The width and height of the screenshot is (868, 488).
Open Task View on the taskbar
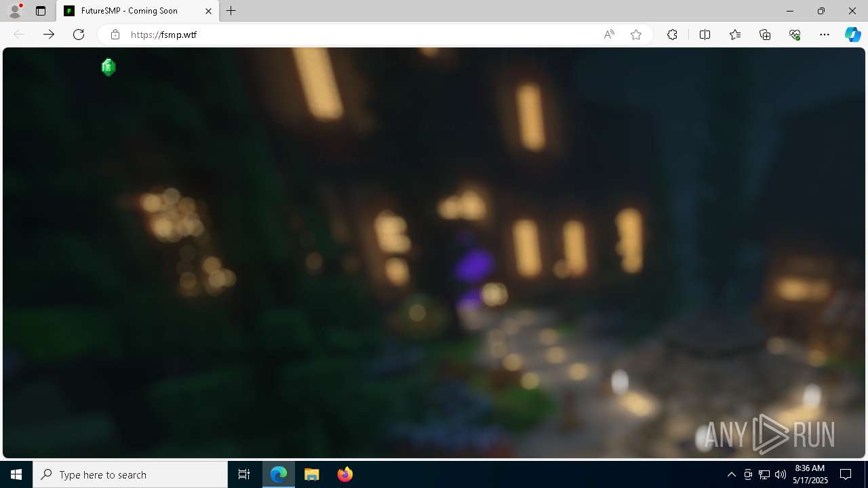[244, 474]
